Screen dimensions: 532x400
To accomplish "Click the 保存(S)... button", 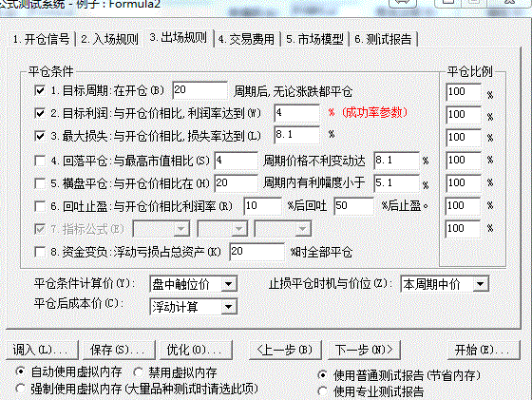I will [119, 350].
